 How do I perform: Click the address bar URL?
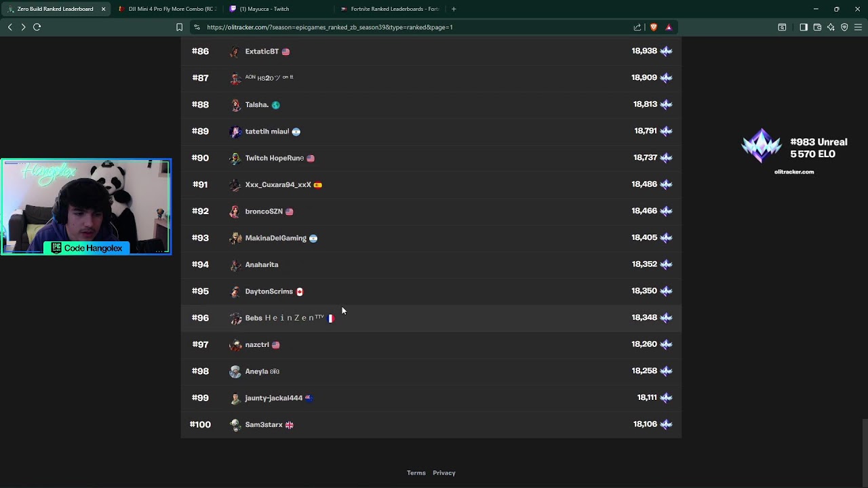point(330,27)
